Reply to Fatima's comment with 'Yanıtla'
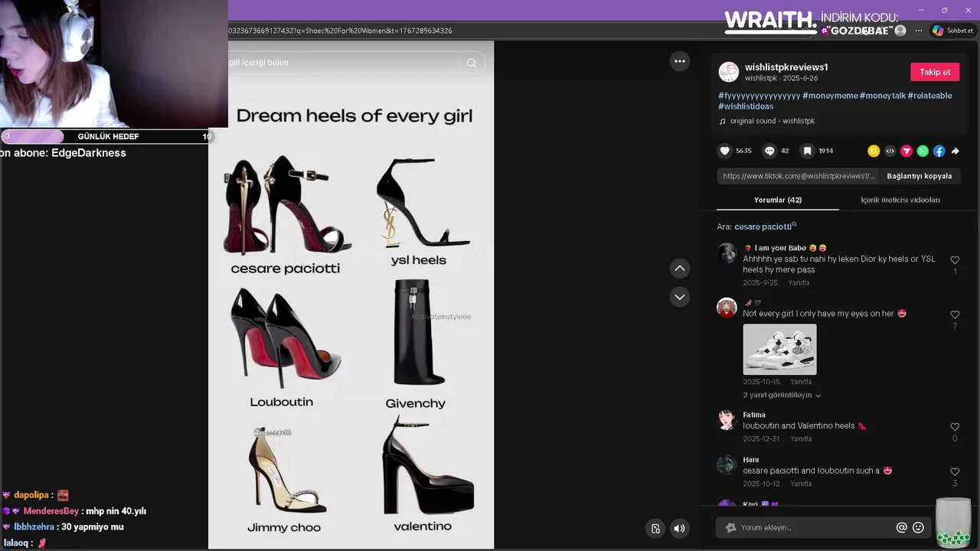Screen dimensions: 980x551 click(x=801, y=439)
